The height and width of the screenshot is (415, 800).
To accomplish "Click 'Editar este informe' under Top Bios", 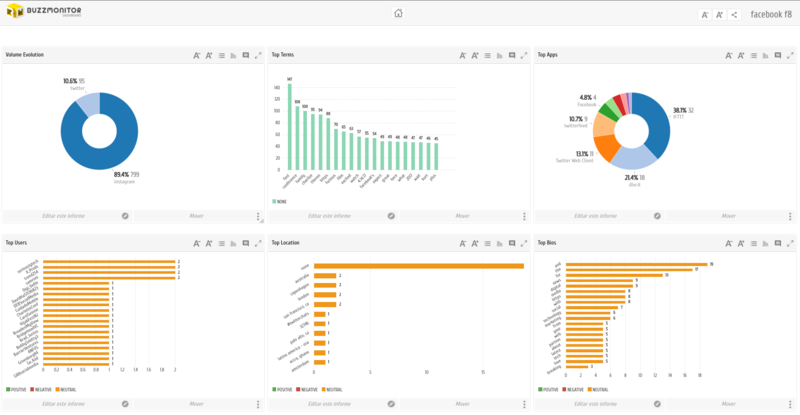I will point(595,404).
